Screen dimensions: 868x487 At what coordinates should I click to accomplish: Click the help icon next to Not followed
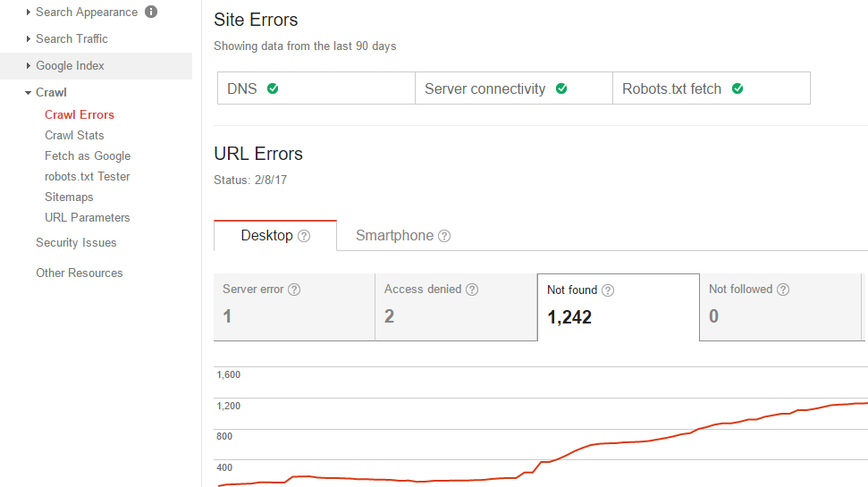(x=783, y=290)
